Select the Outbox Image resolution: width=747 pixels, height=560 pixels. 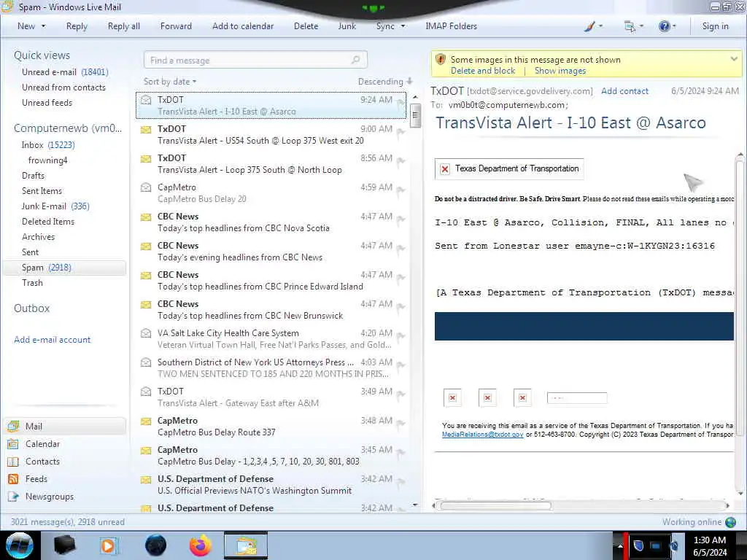coord(31,308)
